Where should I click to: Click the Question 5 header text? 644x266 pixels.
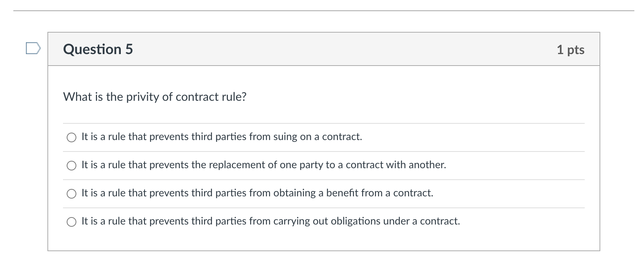pos(98,49)
